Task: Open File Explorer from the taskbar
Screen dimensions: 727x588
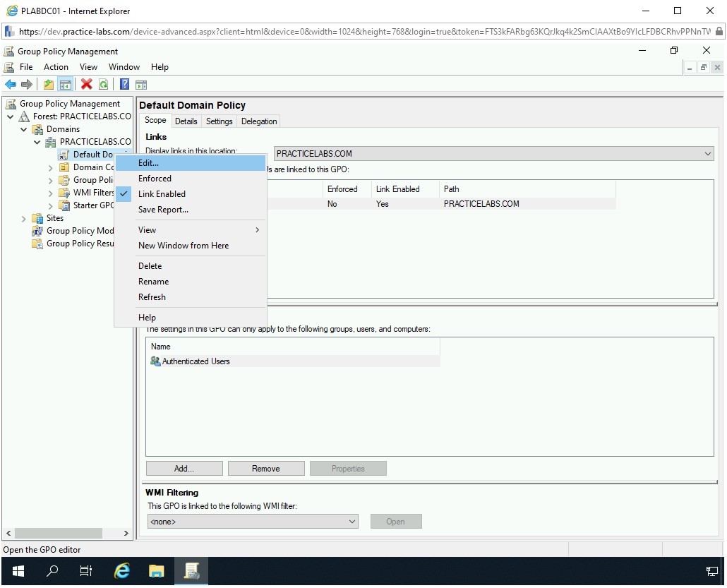Action: (x=156, y=571)
